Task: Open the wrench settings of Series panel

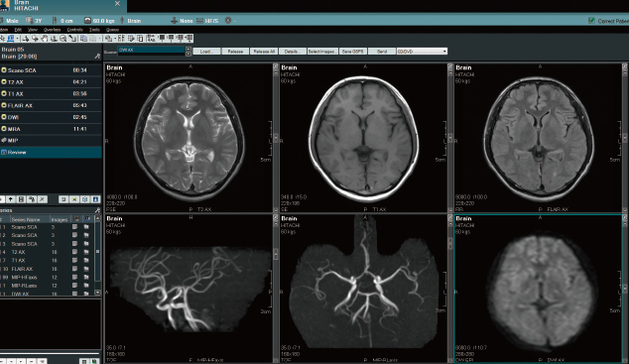Action: pyautogui.click(x=97, y=210)
